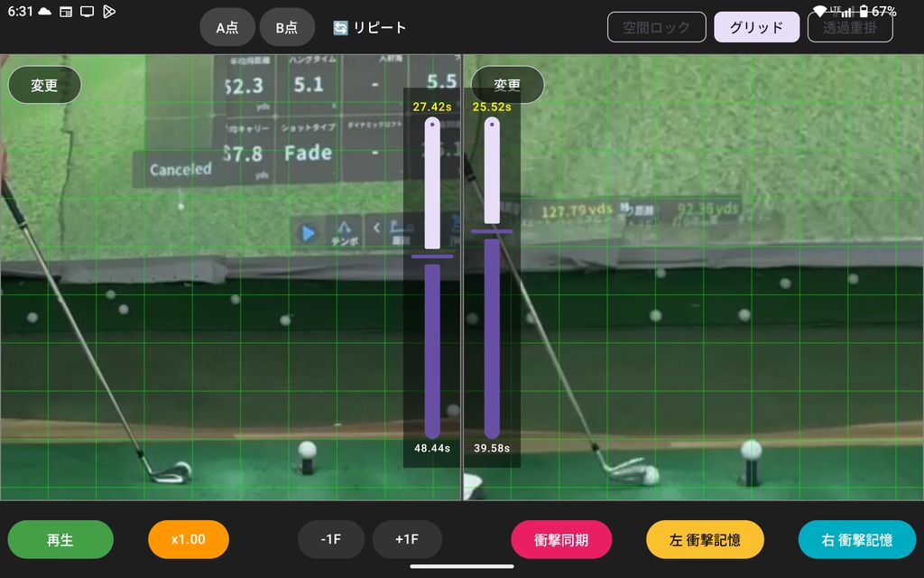
Task: Click the 27.42s time label
Action: (x=432, y=107)
